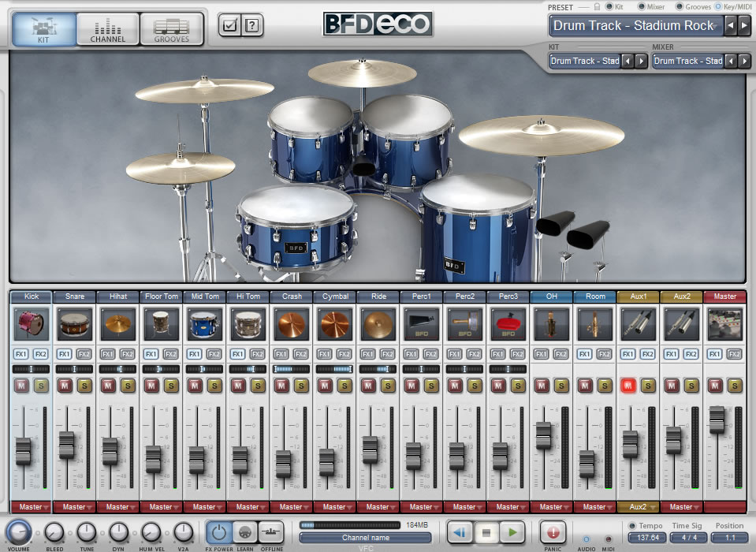This screenshot has height=552, width=756.
Task: Open the Crash channel output Master dropdown
Action: coord(292,507)
